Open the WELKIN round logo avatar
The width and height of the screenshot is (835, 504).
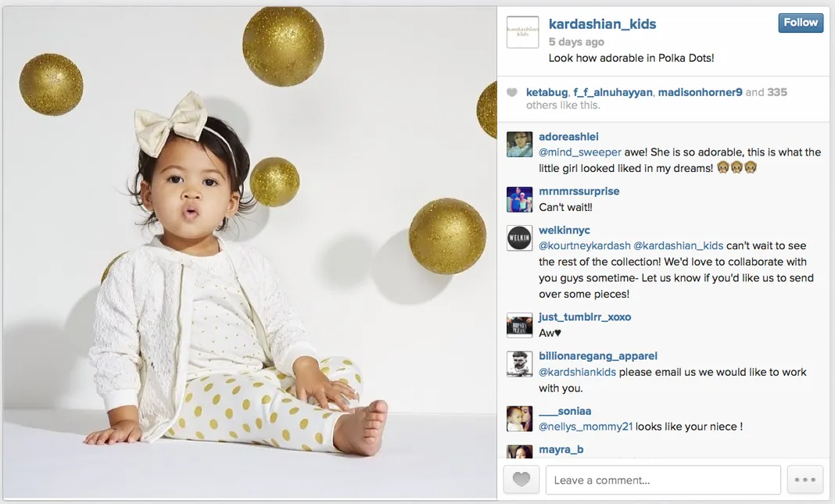point(519,238)
